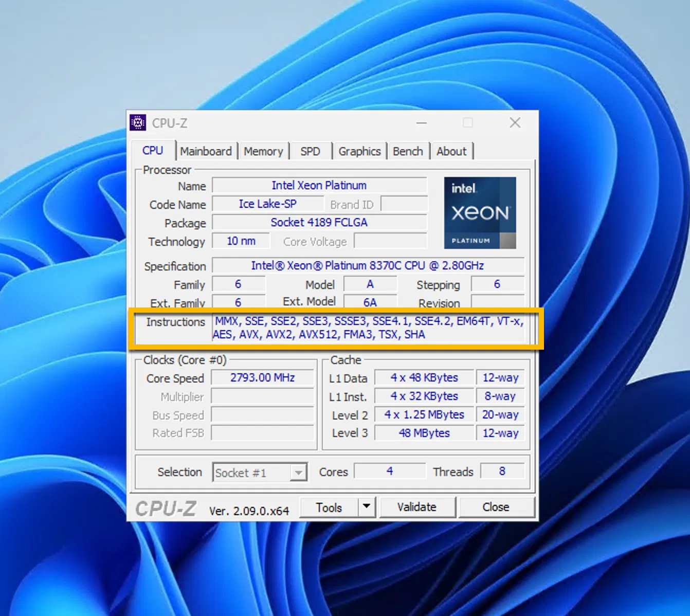Minimize the CPU-Z window

point(422,123)
